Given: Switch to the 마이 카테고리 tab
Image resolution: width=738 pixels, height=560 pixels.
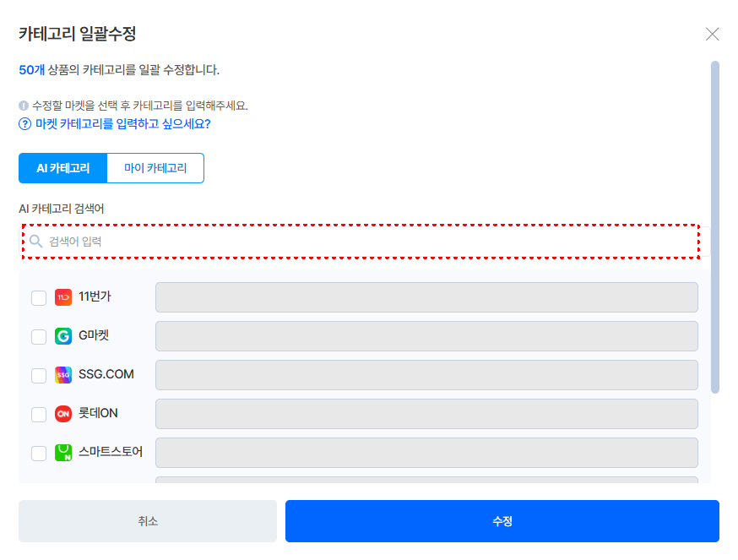Looking at the screenshot, I should pos(155,168).
